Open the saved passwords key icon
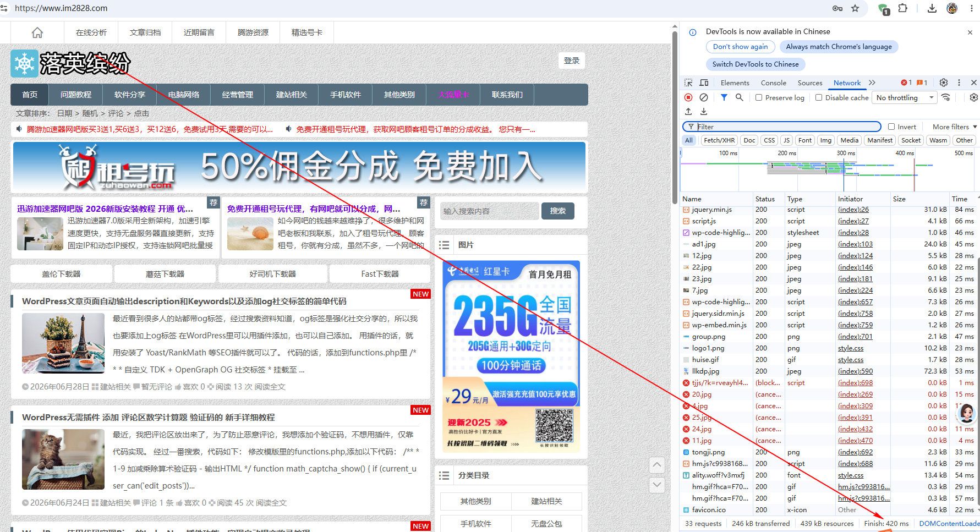The height and width of the screenshot is (532, 980). (x=837, y=8)
